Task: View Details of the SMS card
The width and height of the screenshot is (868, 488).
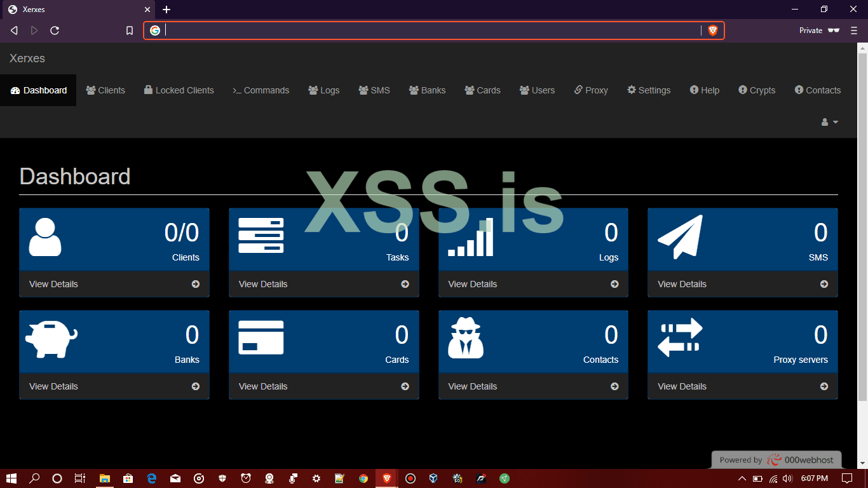Action: coord(743,284)
